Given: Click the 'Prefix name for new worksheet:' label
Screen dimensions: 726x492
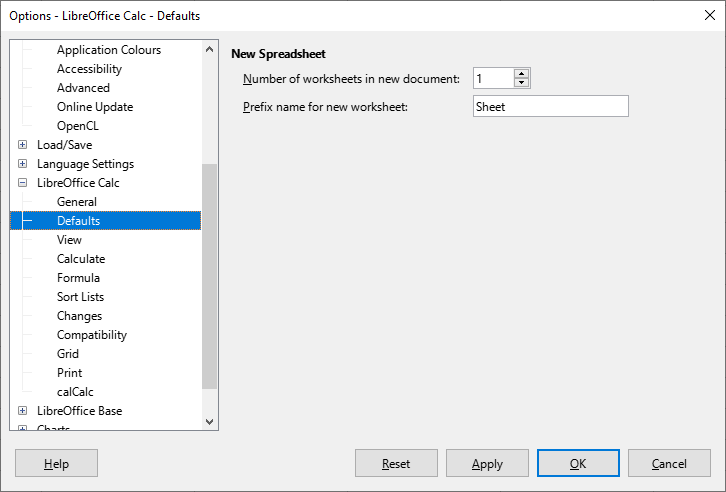Looking at the screenshot, I should 325,107.
